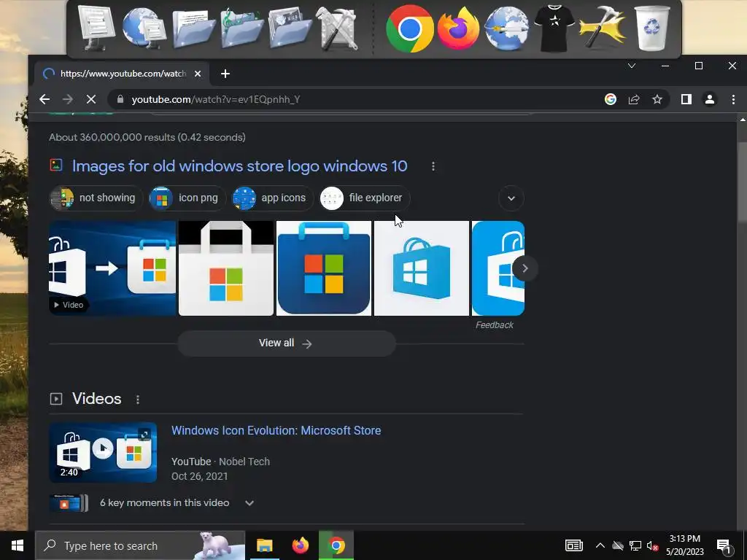Open Chrome side panel
This screenshot has height=560, width=747.
pos(686,99)
